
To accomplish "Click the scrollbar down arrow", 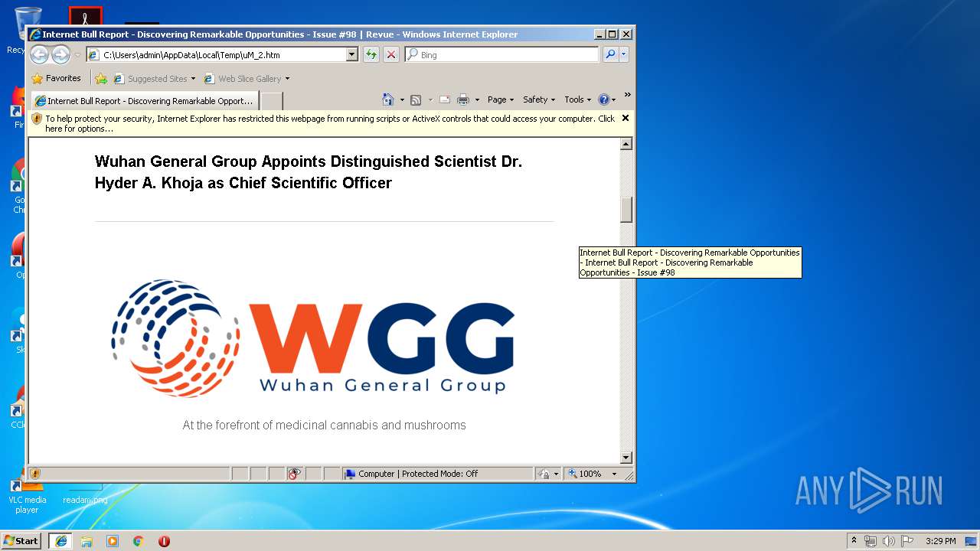I will click(626, 458).
